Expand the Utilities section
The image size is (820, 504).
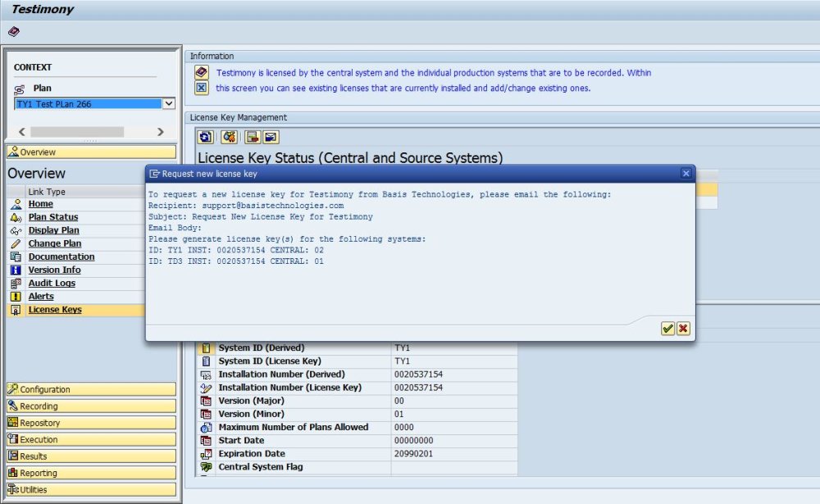pyautogui.click(x=92, y=489)
